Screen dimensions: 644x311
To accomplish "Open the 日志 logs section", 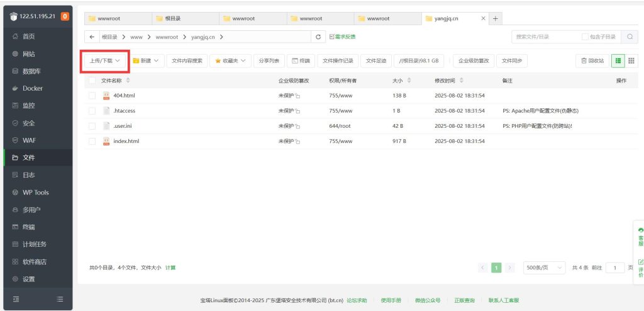I will click(38, 175).
